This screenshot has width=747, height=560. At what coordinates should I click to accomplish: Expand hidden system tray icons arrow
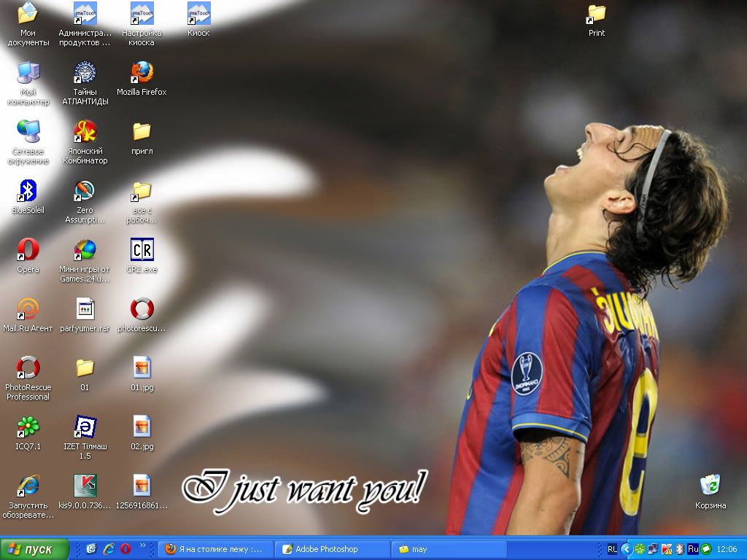[625, 549]
